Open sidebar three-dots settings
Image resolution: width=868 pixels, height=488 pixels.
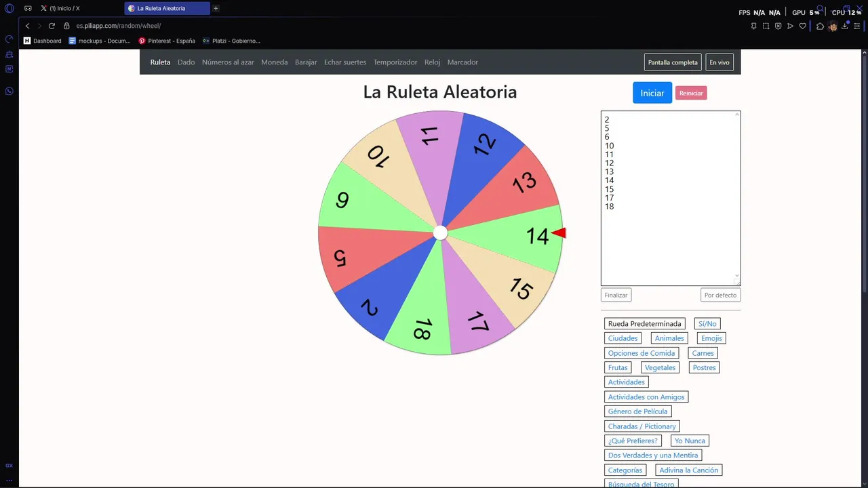[x=9, y=480]
